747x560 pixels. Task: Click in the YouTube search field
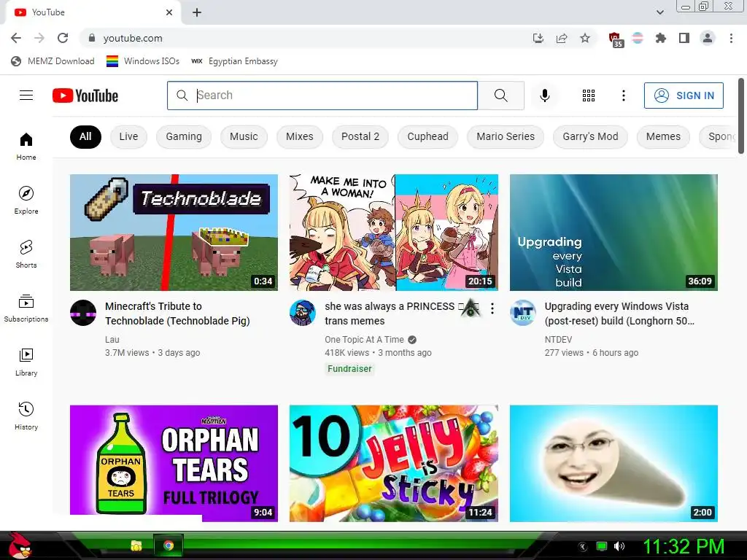click(322, 96)
